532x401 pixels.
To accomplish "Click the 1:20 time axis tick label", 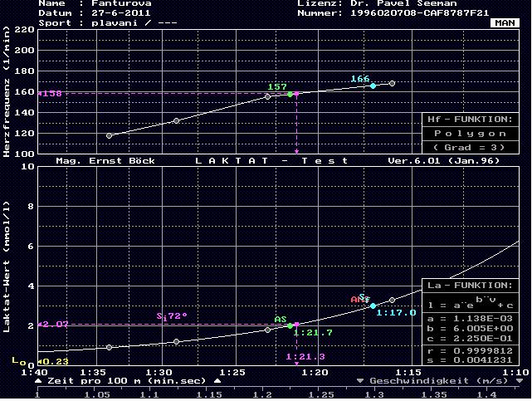I will click(x=315, y=372).
